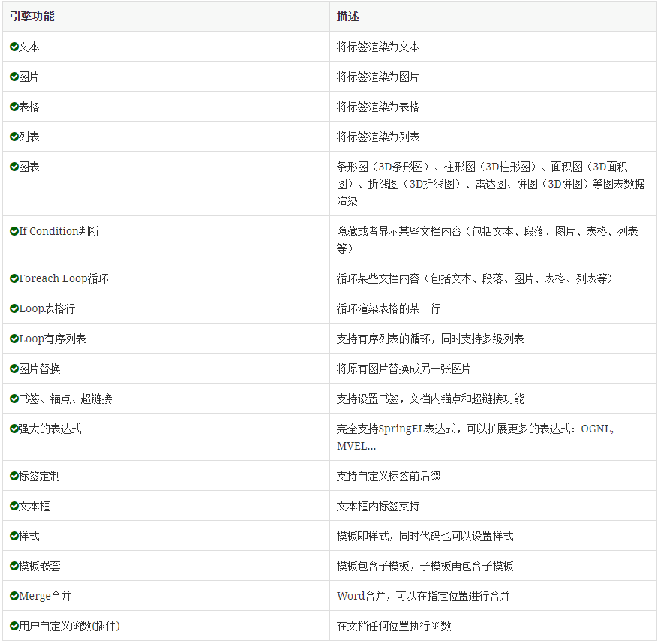Viewport: 661px width, 644px height.
Task: Click the green checkmark next to Merge合并
Action: [x=16, y=596]
